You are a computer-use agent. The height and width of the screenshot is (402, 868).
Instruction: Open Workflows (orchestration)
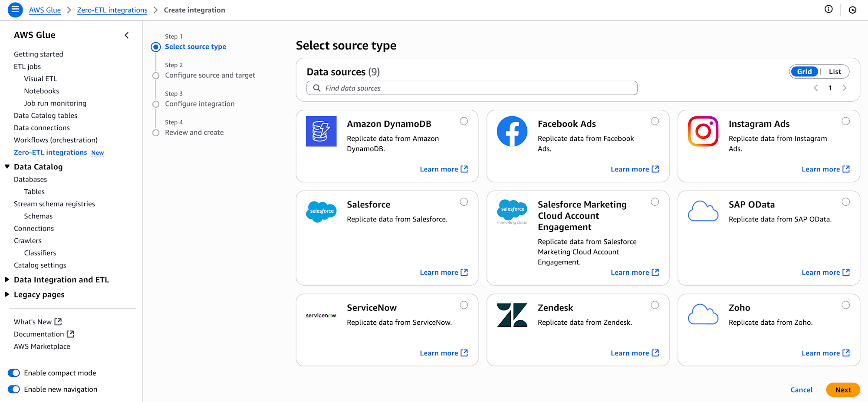56,140
